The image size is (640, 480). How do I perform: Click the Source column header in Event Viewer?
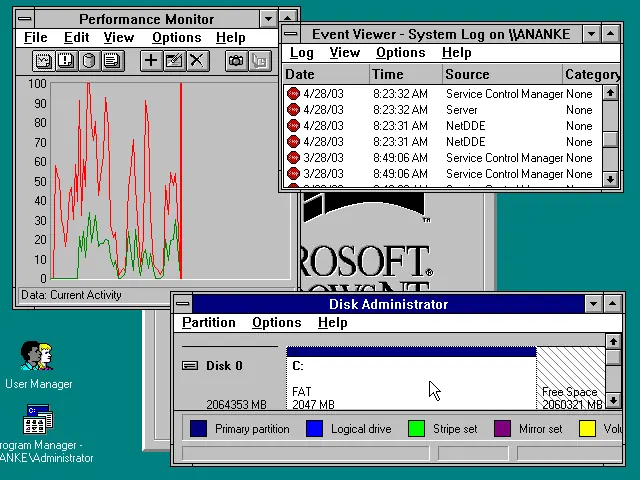467,74
